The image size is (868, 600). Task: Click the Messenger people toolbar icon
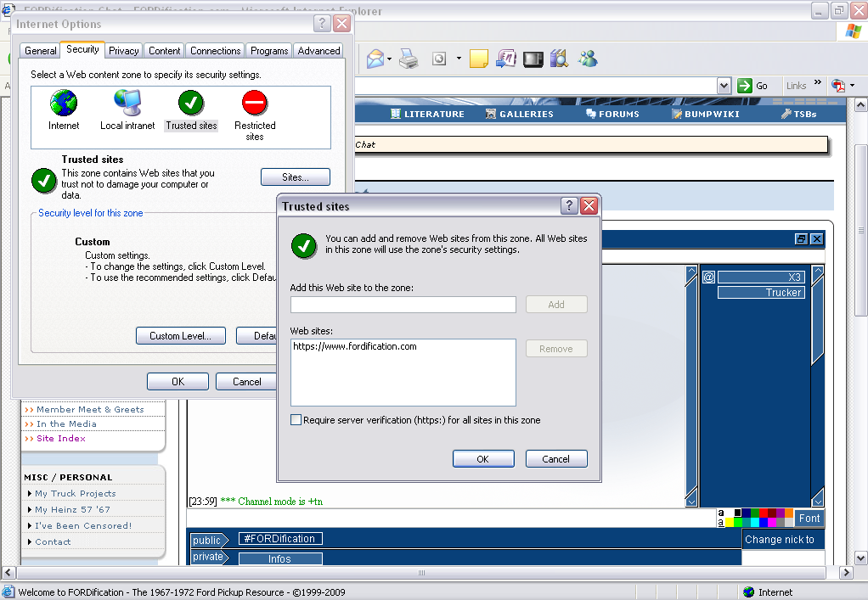[588, 59]
